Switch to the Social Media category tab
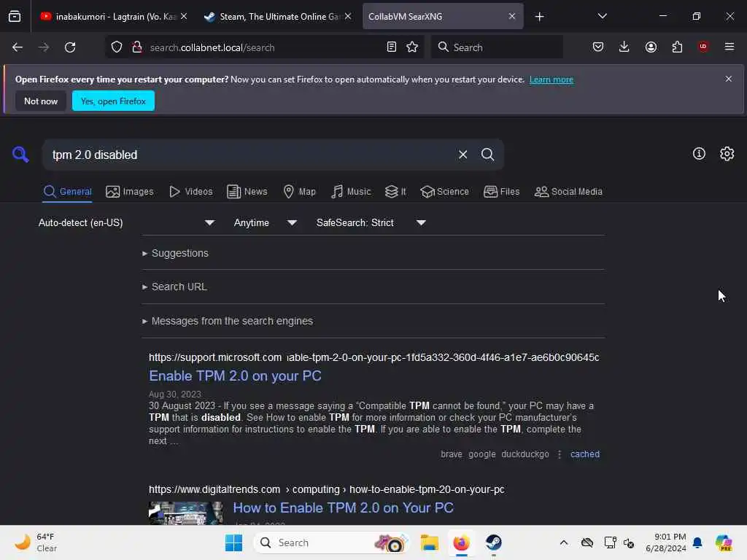 (x=568, y=192)
